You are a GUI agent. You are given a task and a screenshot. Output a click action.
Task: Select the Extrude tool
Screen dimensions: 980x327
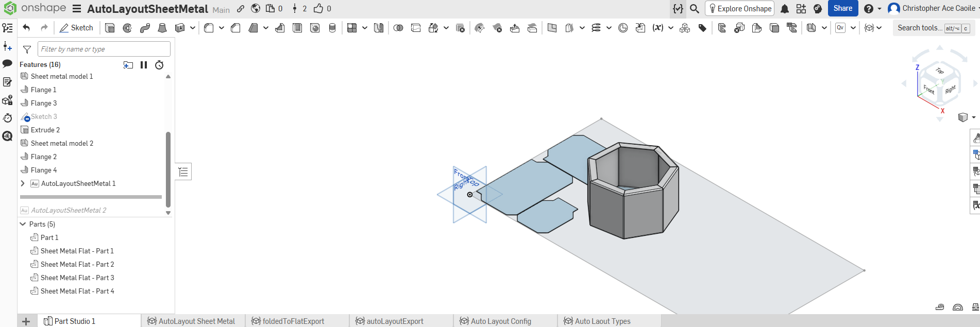[x=110, y=28]
